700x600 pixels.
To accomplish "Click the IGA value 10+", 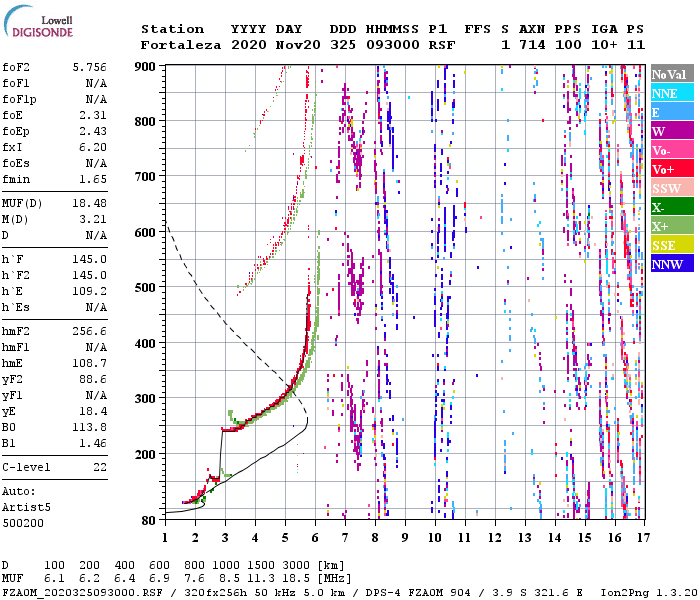I will 604,45.
